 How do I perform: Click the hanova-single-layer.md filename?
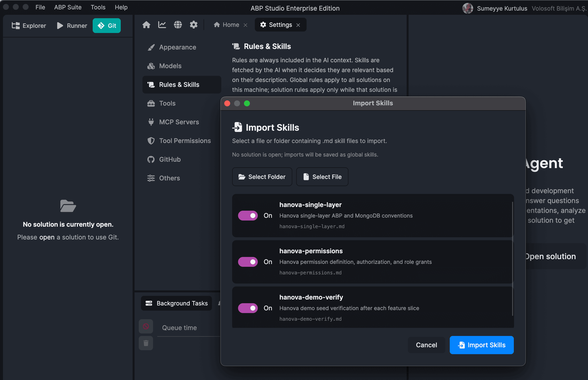tap(312, 226)
